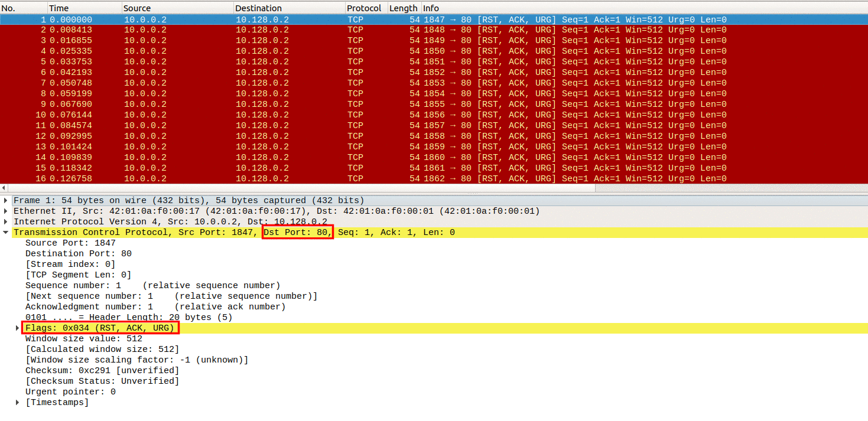Expand the Internet Protocol Version 4 node

point(6,222)
